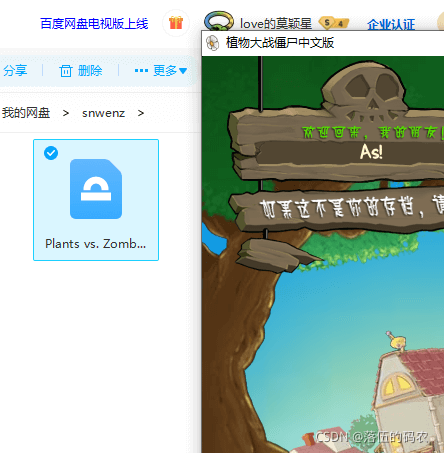Click the 分享 share button

[15, 71]
